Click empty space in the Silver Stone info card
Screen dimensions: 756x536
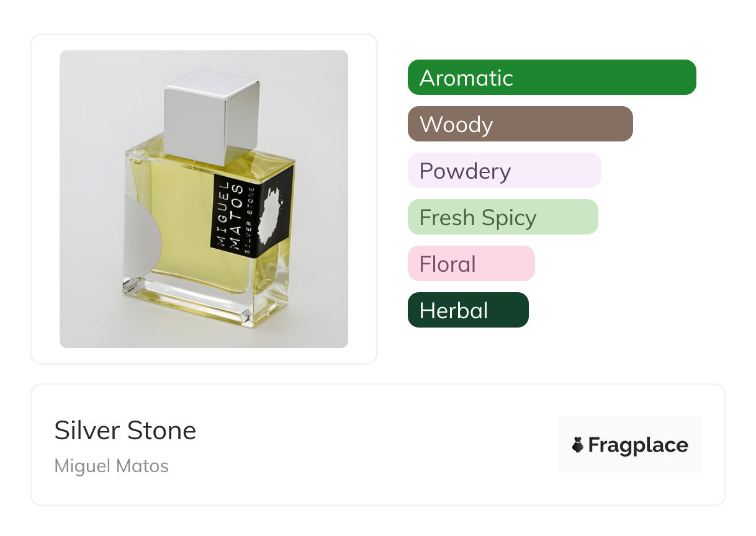[x=372, y=447]
